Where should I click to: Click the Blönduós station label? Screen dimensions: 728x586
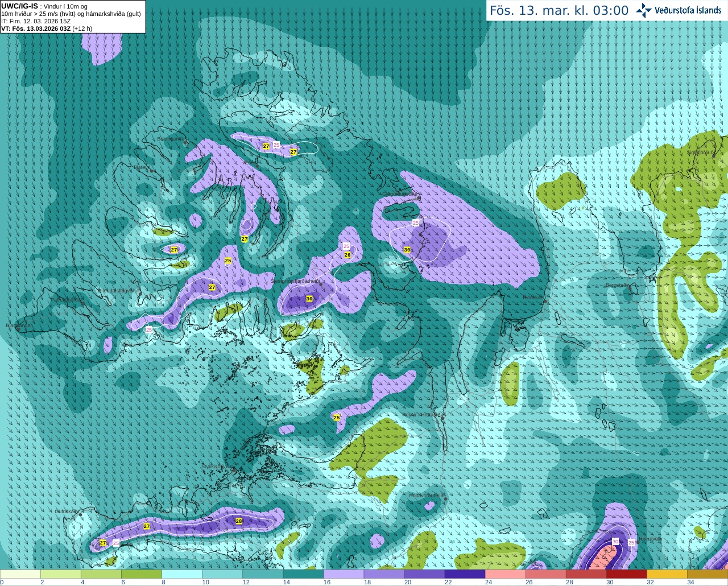coord(533,297)
